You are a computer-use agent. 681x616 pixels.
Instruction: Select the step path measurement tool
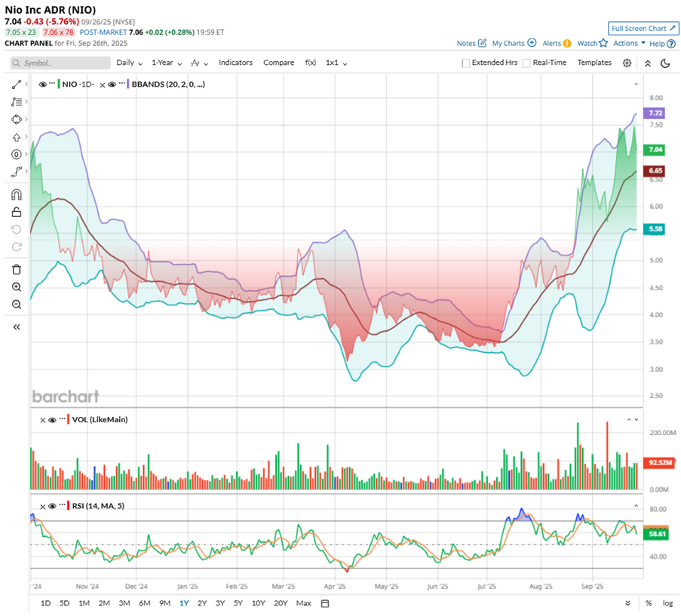pyautogui.click(x=16, y=172)
